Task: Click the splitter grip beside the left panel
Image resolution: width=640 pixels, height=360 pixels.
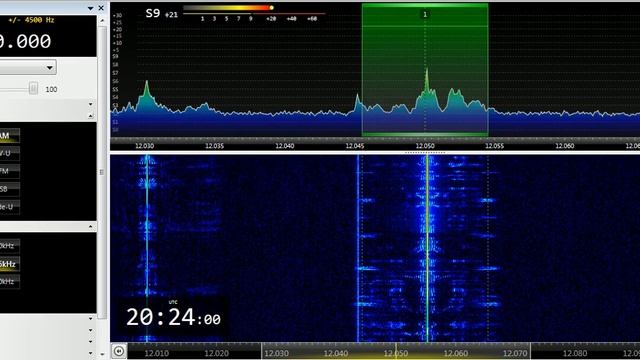Action: coord(102,172)
